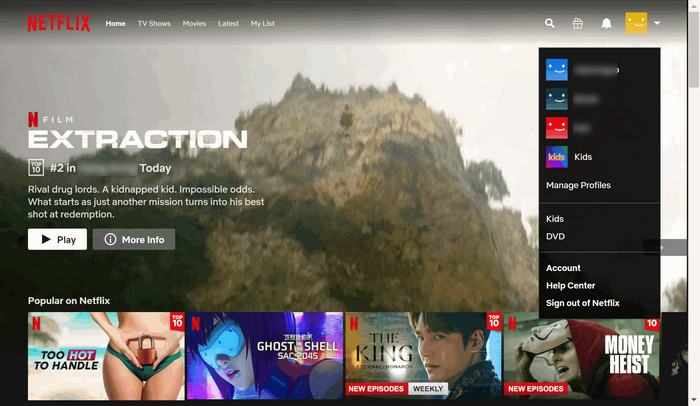Switch to the red smiley profile
Viewport: 700px width, 406px height.
click(557, 128)
